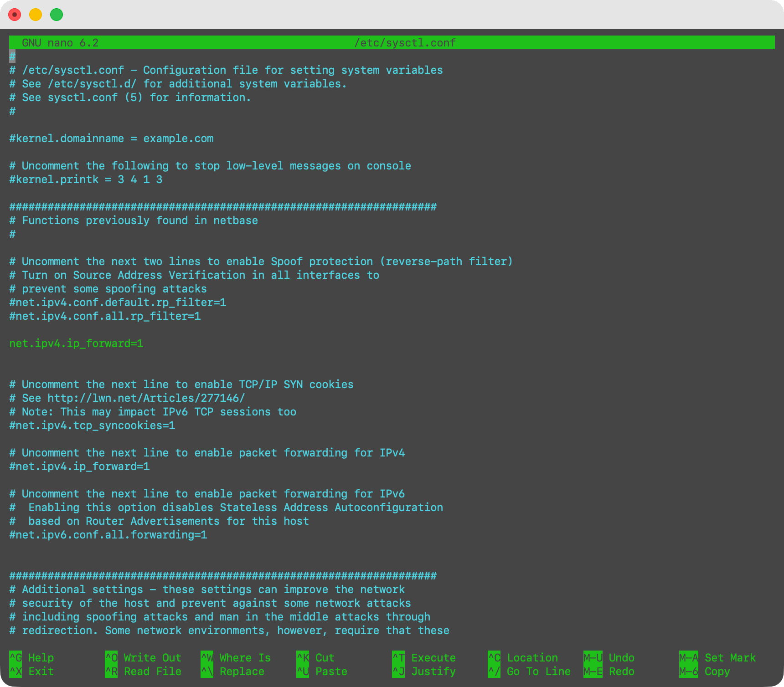Click the ^C Location shortcut

(523, 657)
